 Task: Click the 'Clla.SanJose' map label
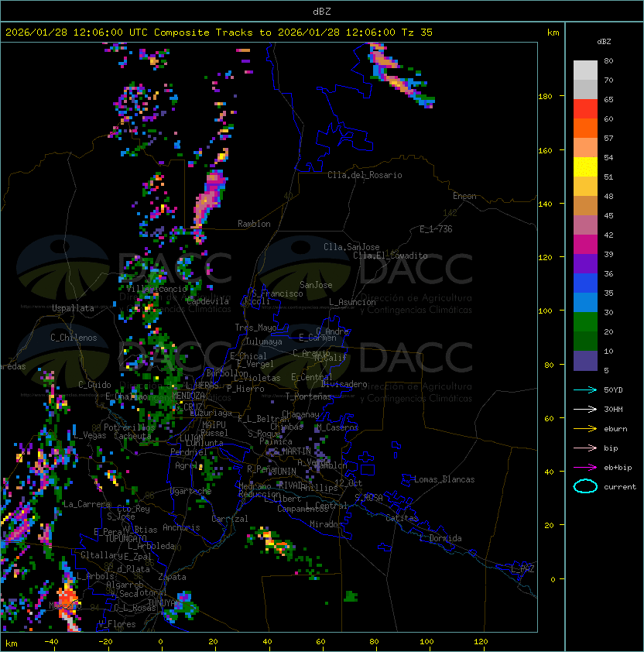coord(351,247)
